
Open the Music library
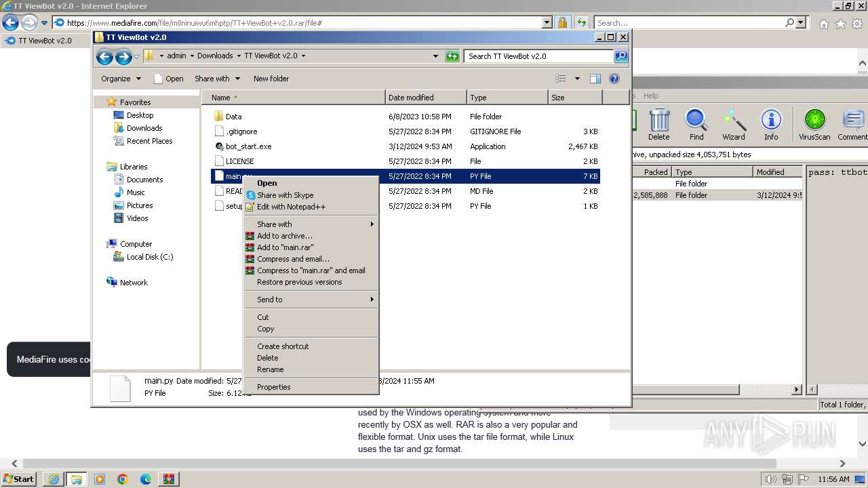click(x=136, y=192)
